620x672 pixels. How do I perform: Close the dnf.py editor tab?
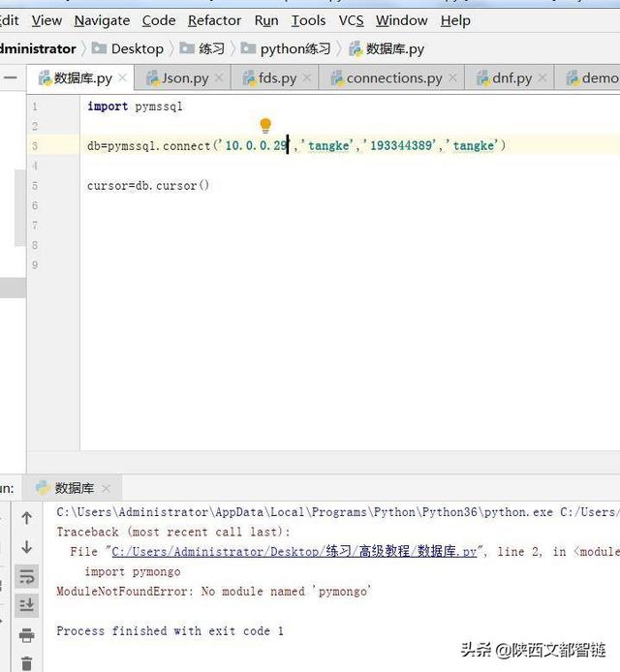point(542,78)
